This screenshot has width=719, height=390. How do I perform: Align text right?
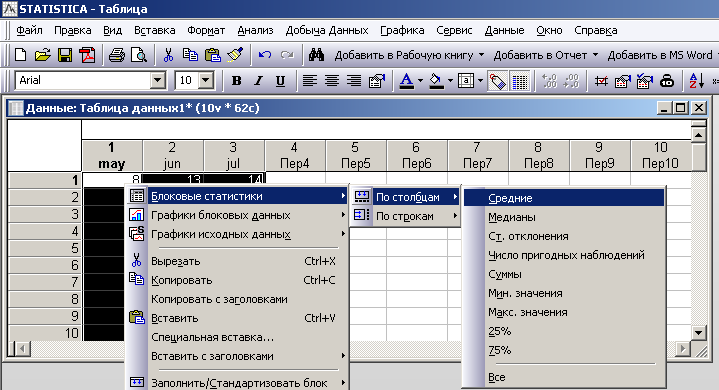coord(354,81)
